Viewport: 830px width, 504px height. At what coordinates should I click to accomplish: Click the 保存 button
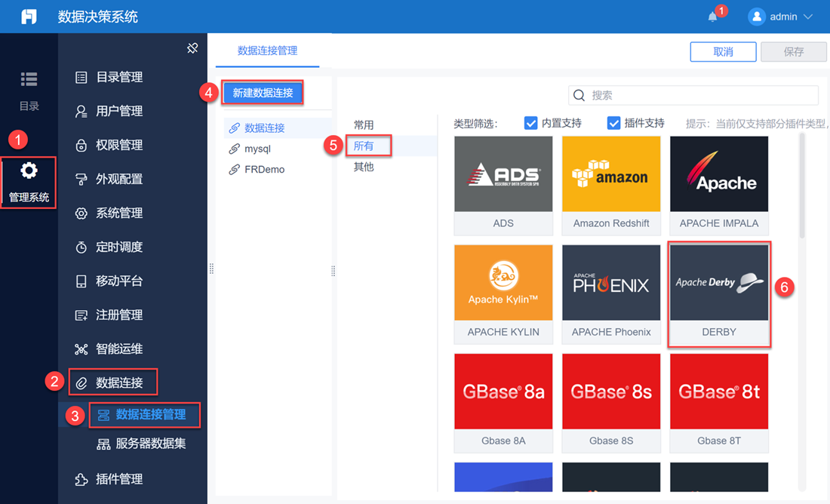(x=794, y=52)
